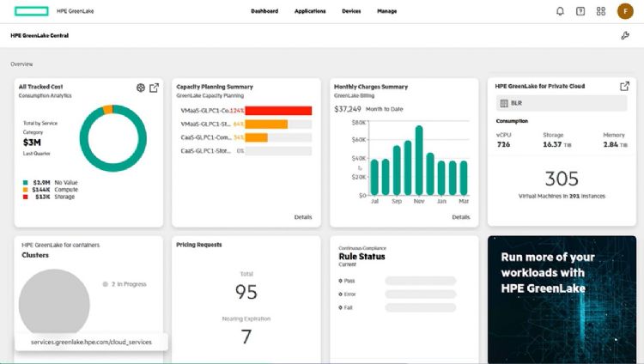644x364 pixels.
Task: Open the apps grid icon
Action: pos(601,11)
